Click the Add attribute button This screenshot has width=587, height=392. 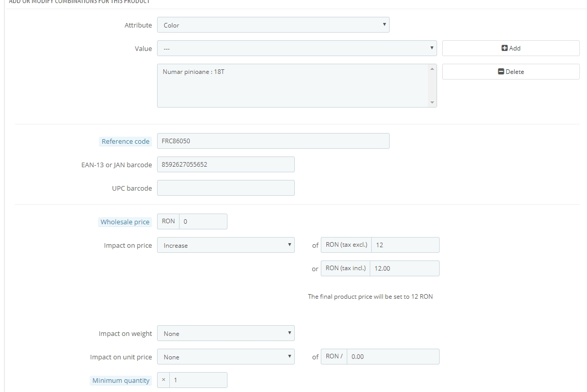[x=511, y=48]
